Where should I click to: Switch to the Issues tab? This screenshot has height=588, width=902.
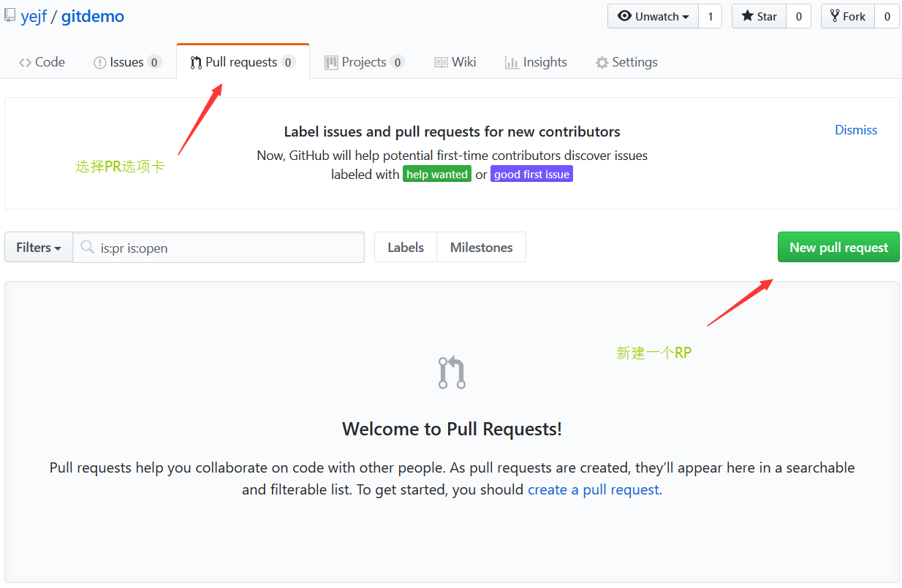click(x=127, y=62)
